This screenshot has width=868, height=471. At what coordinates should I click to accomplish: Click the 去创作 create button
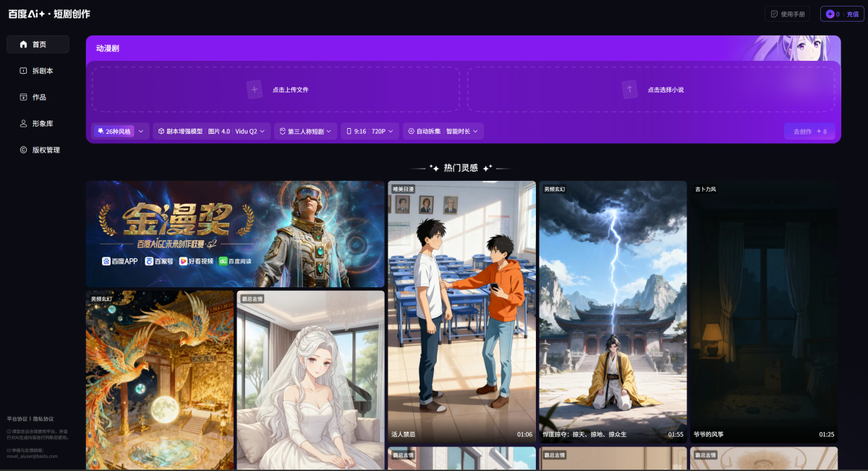click(x=809, y=132)
